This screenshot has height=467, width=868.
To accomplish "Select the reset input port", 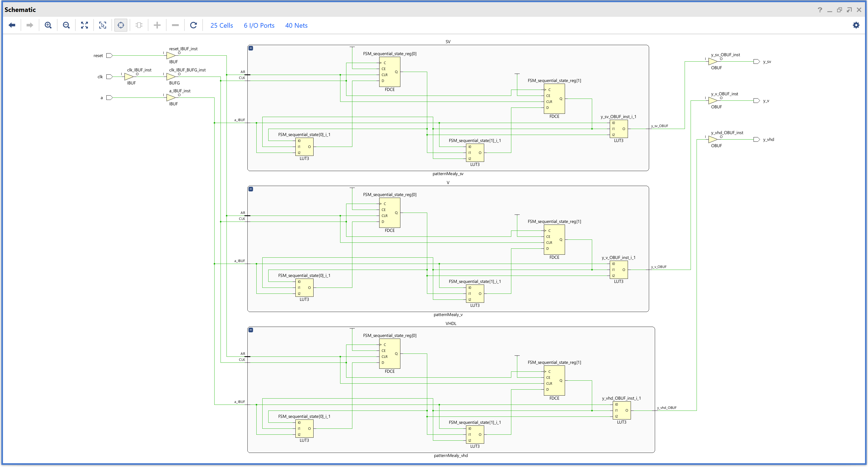I will coord(109,56).
